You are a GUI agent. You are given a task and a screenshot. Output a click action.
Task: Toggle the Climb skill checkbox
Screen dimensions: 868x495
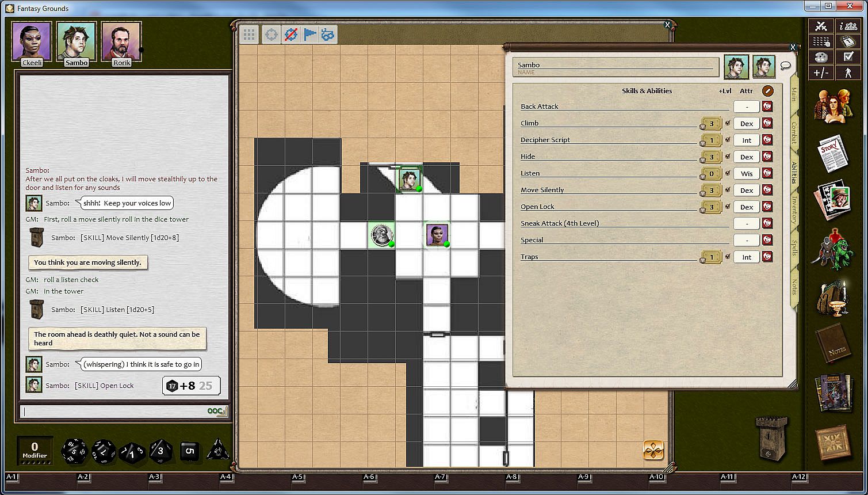click(728, 123)
